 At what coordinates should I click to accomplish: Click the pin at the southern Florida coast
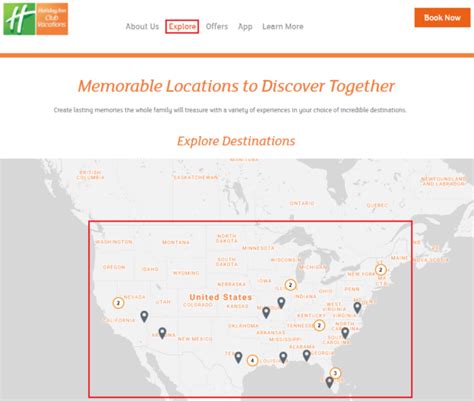pos(329,382)
